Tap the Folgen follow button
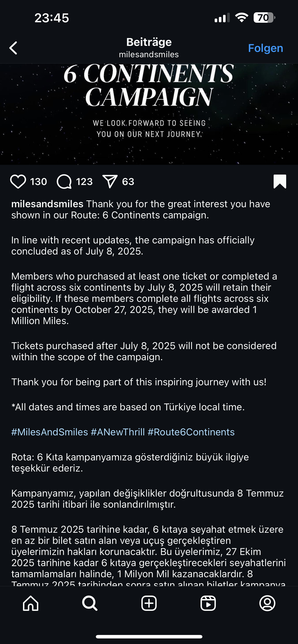The width and height of the screenshot is (298, 644). pos(266,48)
